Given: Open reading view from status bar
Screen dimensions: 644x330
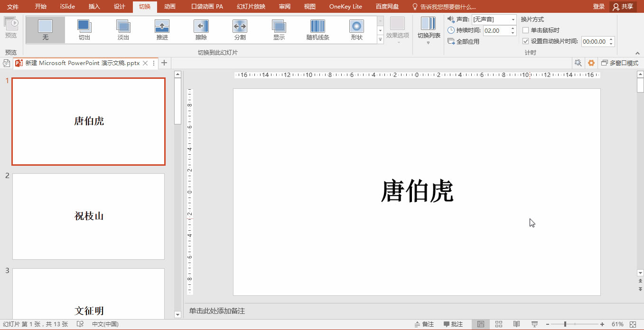Looking at the screenshot, I should (516, 324).
